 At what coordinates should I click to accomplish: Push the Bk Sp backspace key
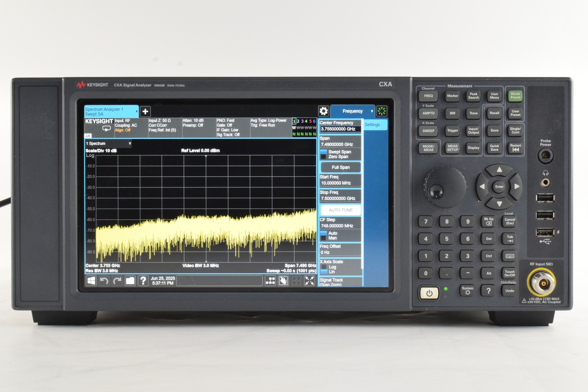click(x=489, y=221)
